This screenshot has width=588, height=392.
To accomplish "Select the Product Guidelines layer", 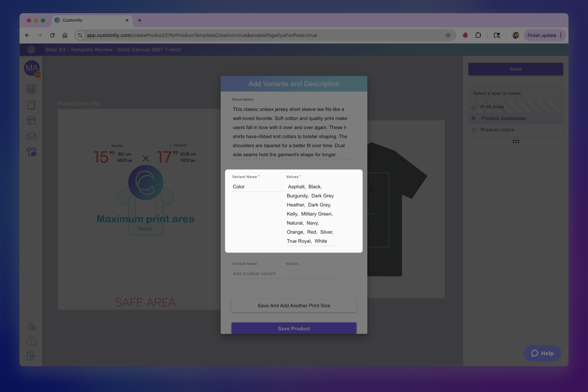I will pyautogui.click(x=516, y=118).
